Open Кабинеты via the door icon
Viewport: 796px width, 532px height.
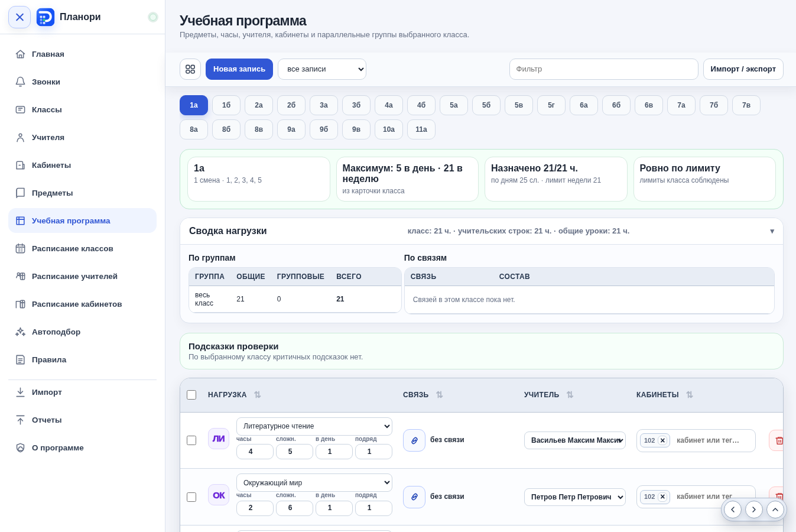coord(20,165)
